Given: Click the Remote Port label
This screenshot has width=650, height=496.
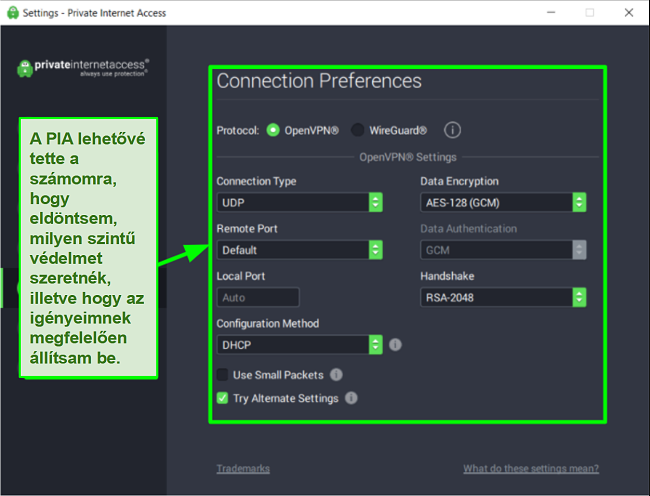Looking at the screenshot, I should [247, 228].
